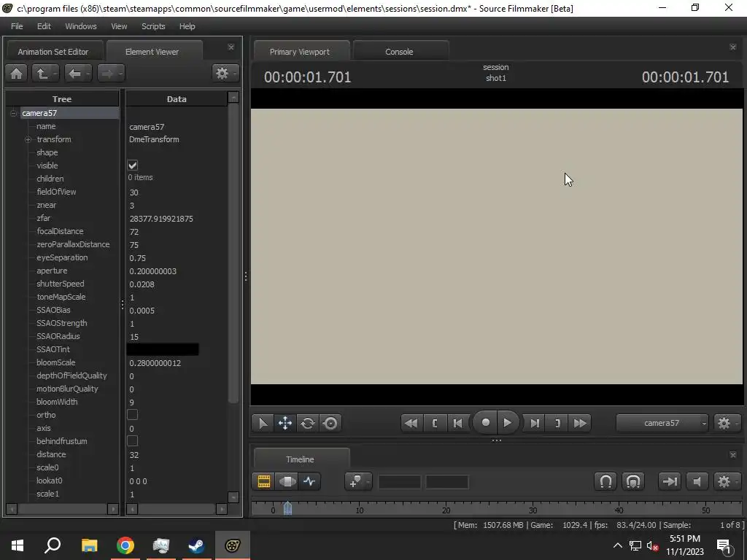The height and width of the screenshot is (560, 747).
Task: Open Windows Start menu
Action: click(18, 545)
